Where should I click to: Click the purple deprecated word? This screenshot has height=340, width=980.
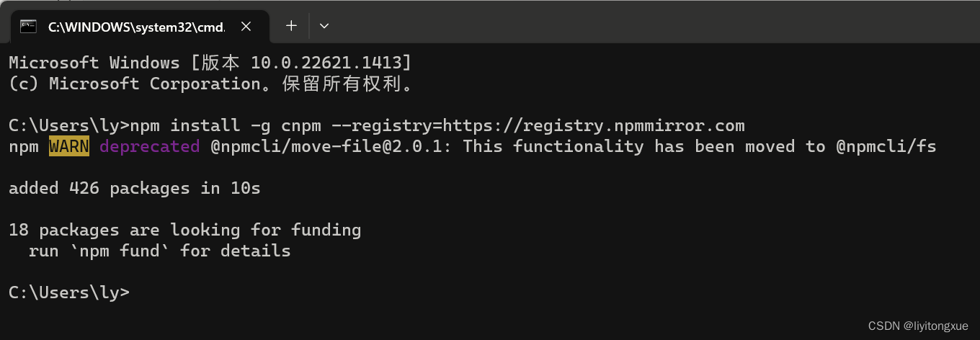tap(149, 147)
